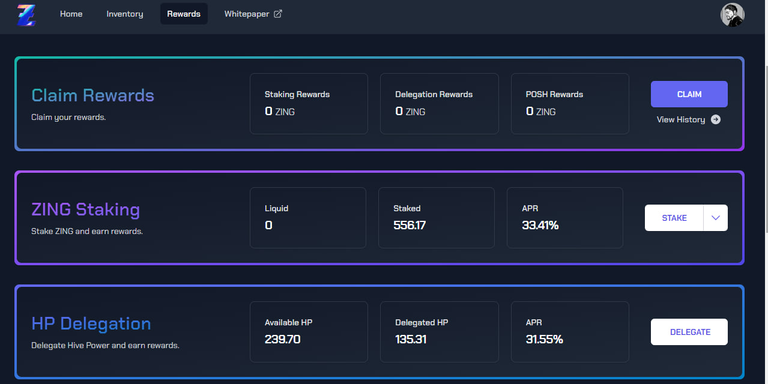This screenshot has width=768, height=384.
Task: Click the external link icon beside Whitepaper
Action: (278, 14)
